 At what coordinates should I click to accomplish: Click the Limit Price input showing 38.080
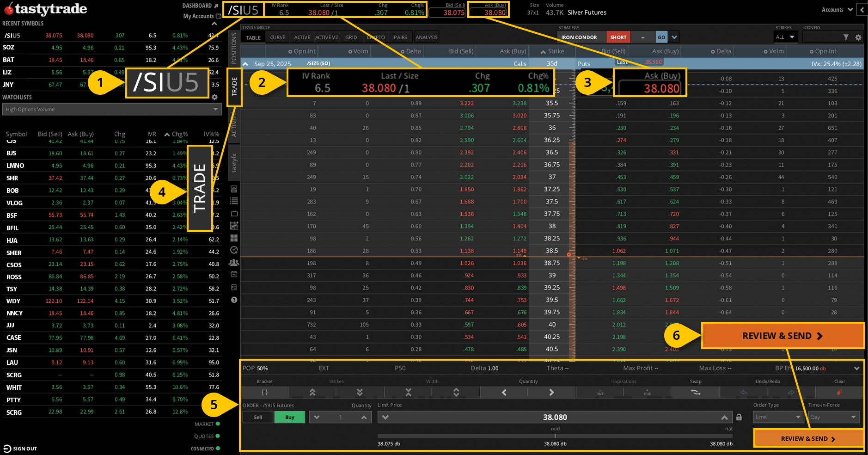click(555, 417)
